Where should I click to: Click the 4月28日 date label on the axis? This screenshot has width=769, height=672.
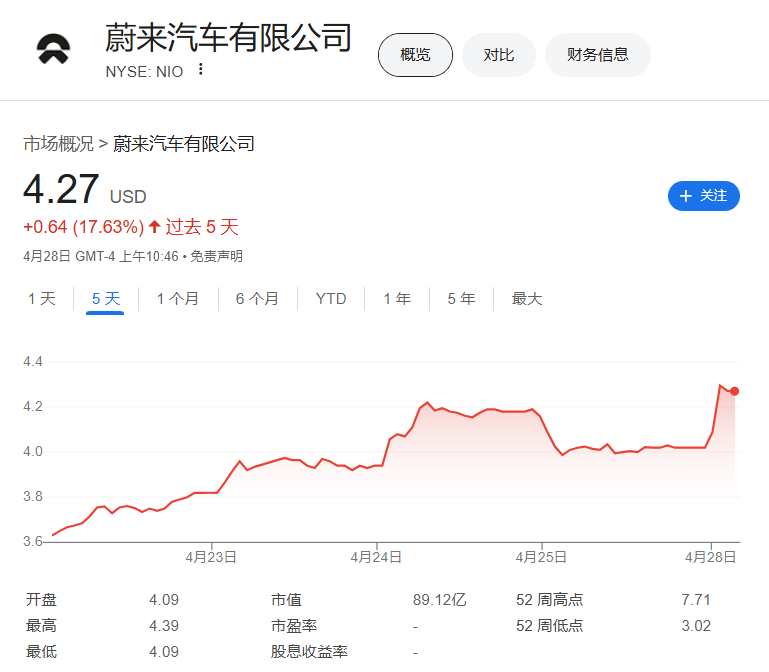(710, 557)
